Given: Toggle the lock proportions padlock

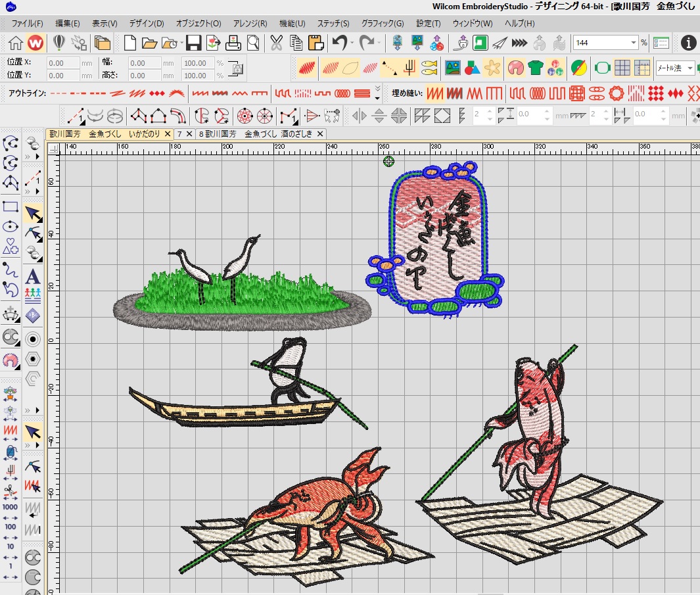Looking at the screenshot, I should pyautogui.click(x=236, y=69).
